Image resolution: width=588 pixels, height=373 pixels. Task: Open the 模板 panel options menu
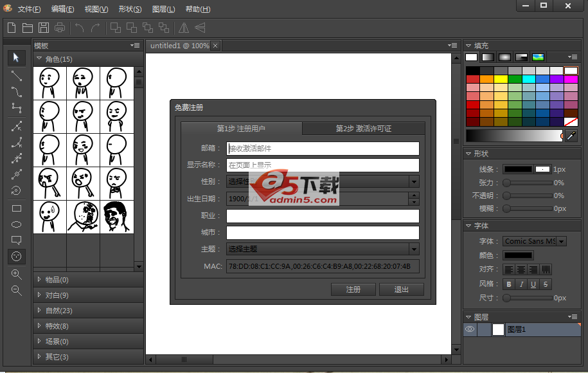[135, 46]
